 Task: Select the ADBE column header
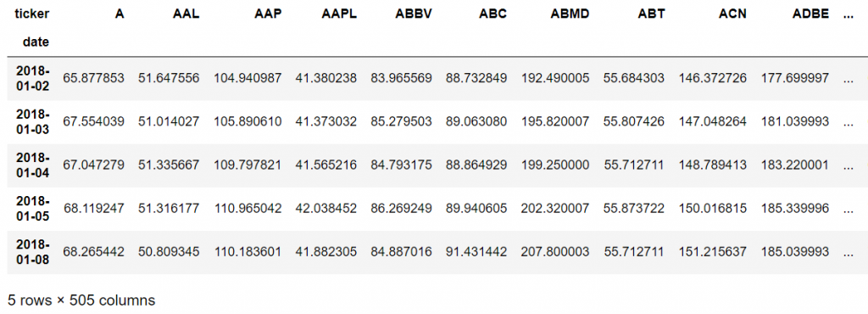point(811,14)
